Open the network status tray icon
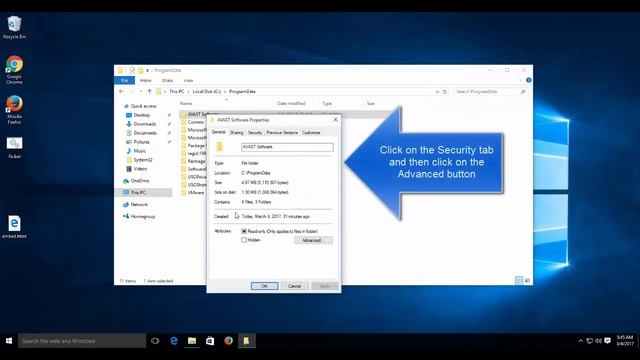This screenshot has width=640, height=360. click(x=589, y=340)
